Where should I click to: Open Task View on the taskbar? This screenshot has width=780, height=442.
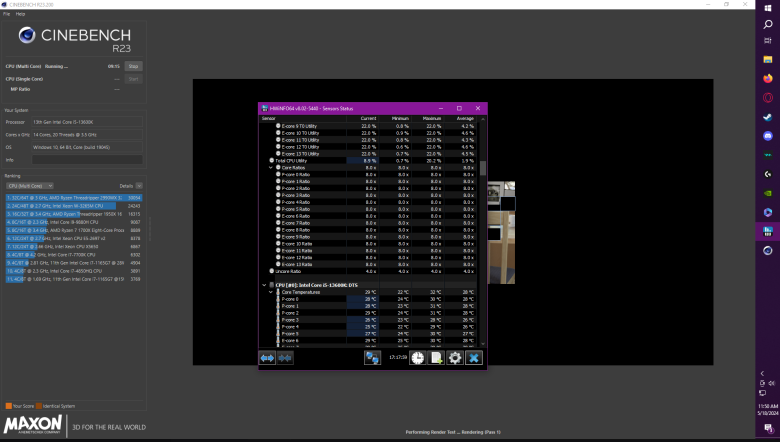point(768,41)
